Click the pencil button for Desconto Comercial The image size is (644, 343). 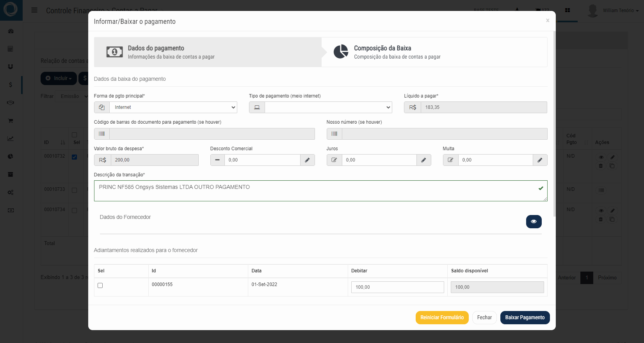(x=308, y=160)
